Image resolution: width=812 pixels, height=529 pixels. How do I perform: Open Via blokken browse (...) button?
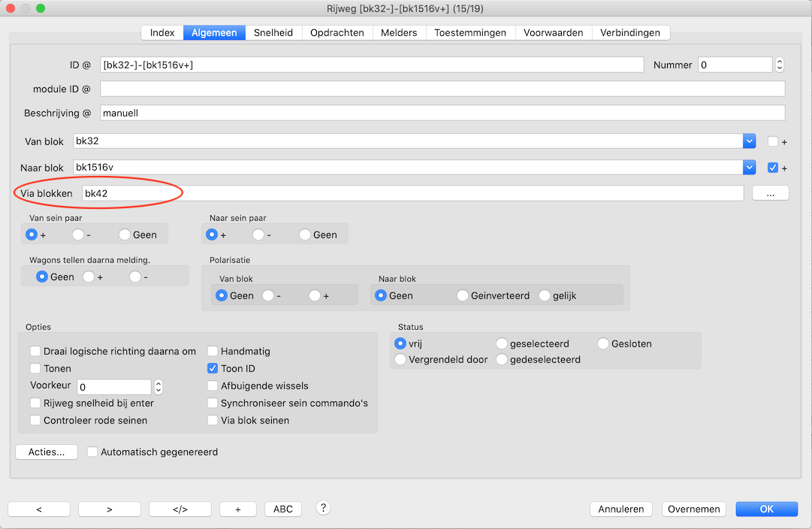[x=770, y=193]
